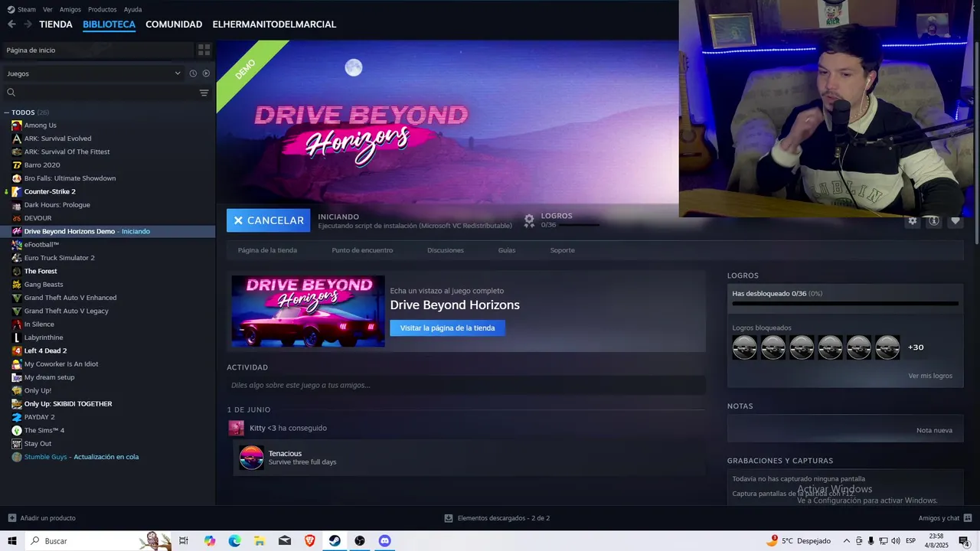The image size is (980, 551).
Task: Open game settings gear icon
Action: tap(912, 220)
